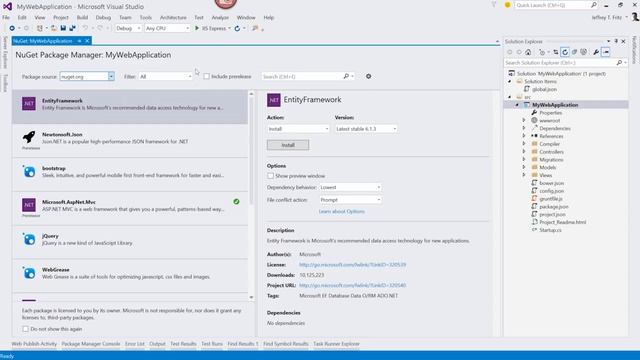The width and height of the screenshot is (640, 360).
Task: Toggle Include prerelease checkbox
Action: click(207, 76)
